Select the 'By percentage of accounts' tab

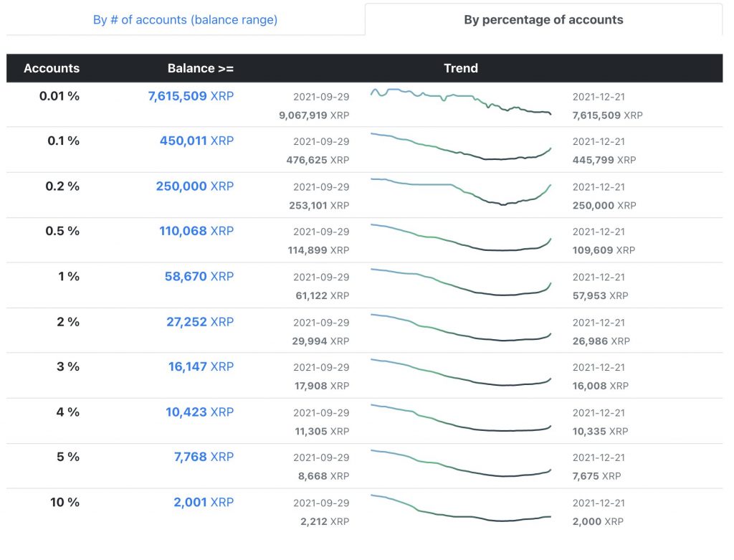pyautogui.click(x=543, y=19)
